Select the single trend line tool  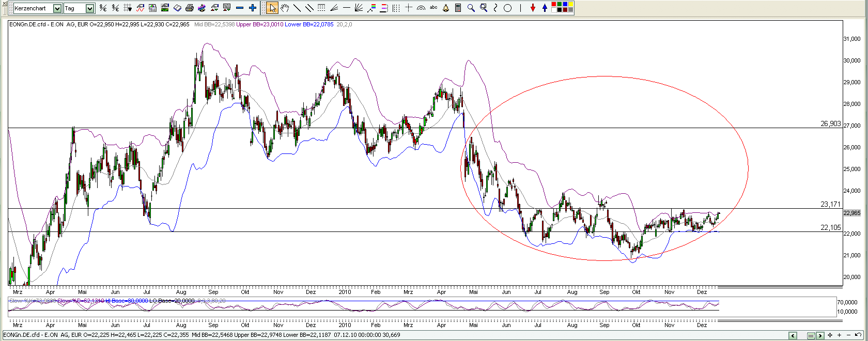click(297, 8)
